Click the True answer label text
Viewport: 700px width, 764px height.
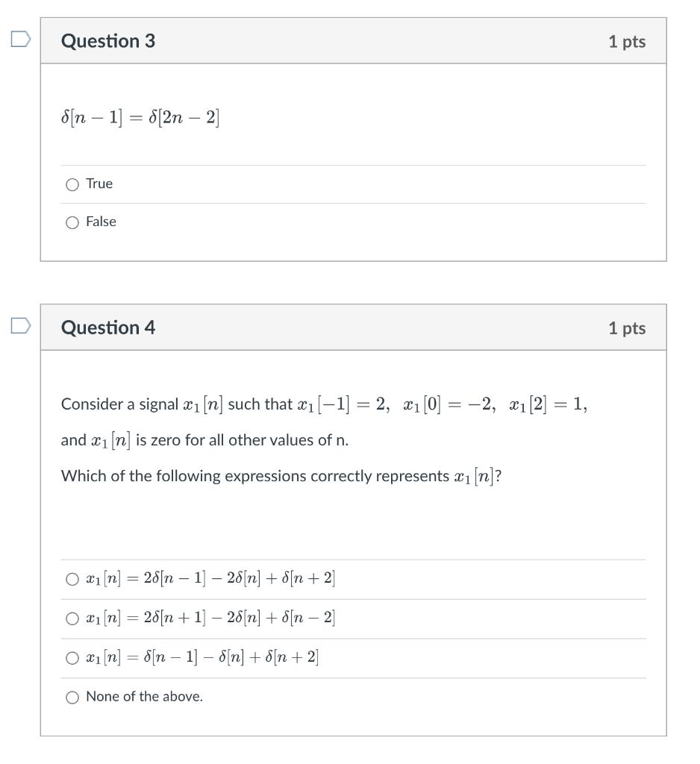[100, 184]
